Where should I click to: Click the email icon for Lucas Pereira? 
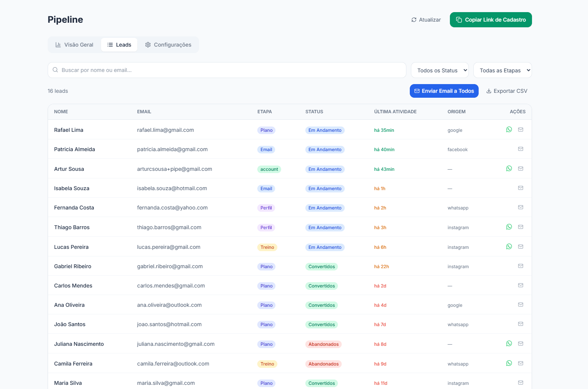point(521,246)
